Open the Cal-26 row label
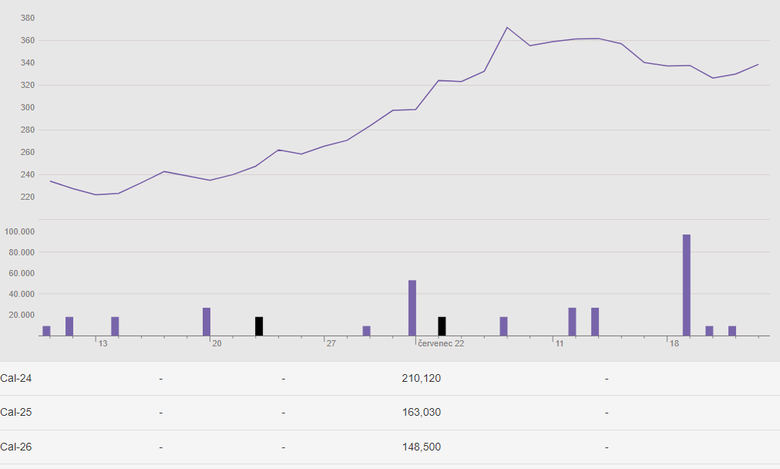The width and height of the screenshot is (780, 469). point(16,447)
